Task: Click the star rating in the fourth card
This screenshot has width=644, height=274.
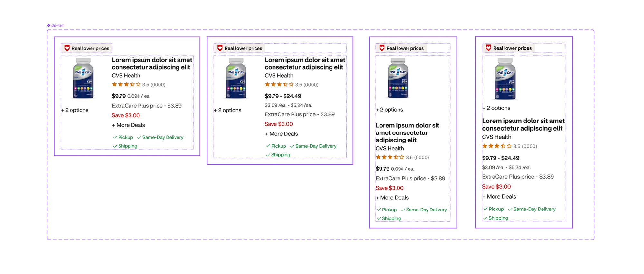Action: coord(496,146)
